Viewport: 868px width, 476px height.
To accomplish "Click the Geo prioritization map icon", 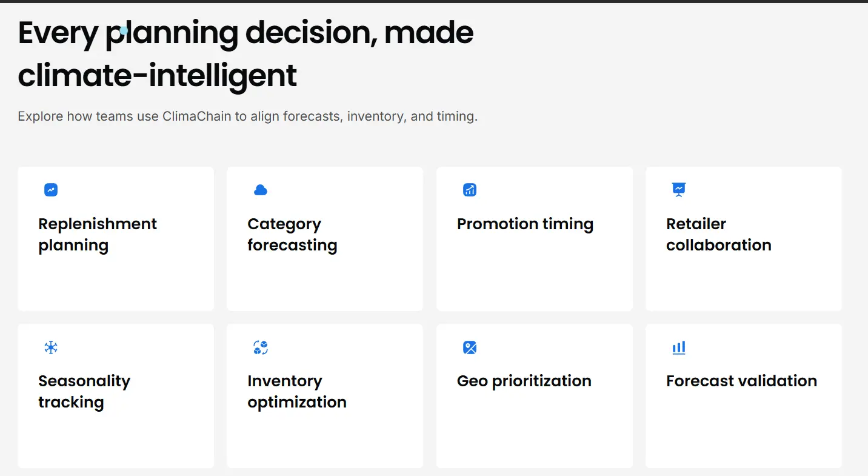I will (x=470, y=347).
